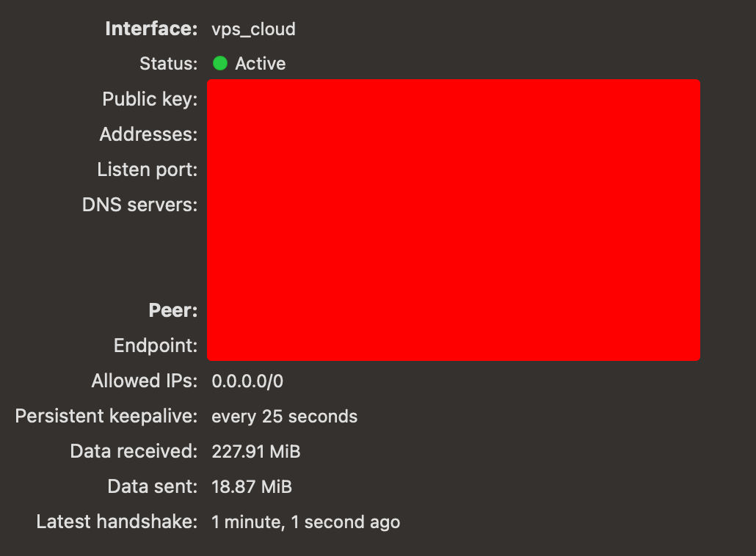The image size is (756, 556).
Task: Click the Listen port label
Action: point(147,169)
